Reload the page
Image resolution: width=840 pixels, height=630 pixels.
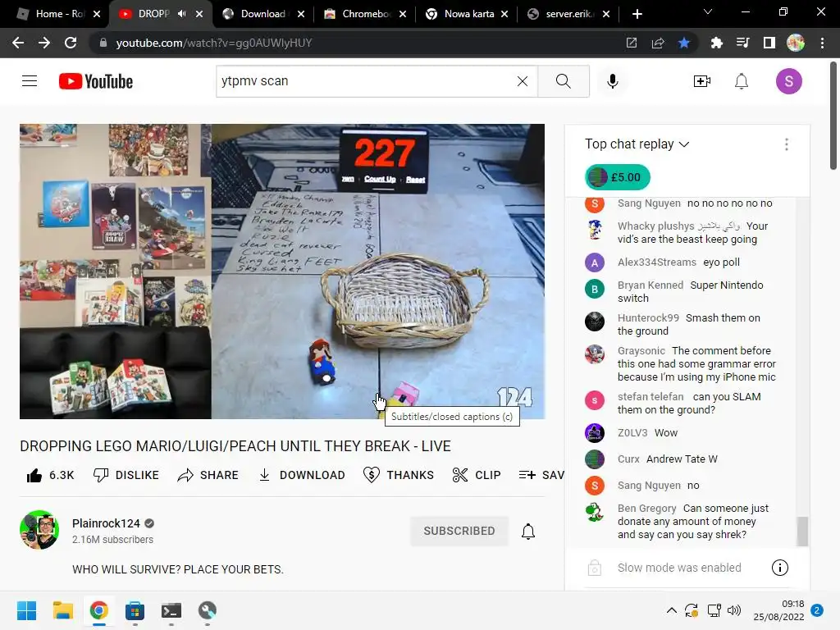click(x=71, y=43)
